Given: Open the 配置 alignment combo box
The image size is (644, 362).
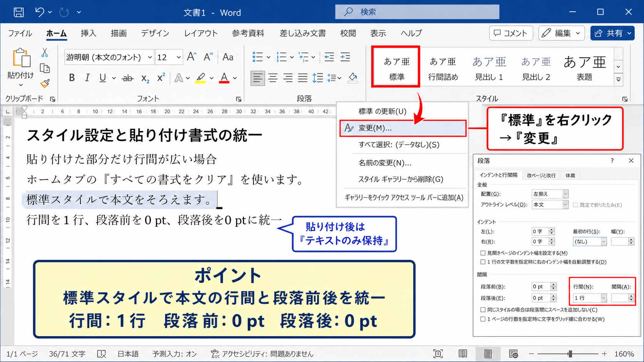Looking at the screenshot, I should point(550,194).
